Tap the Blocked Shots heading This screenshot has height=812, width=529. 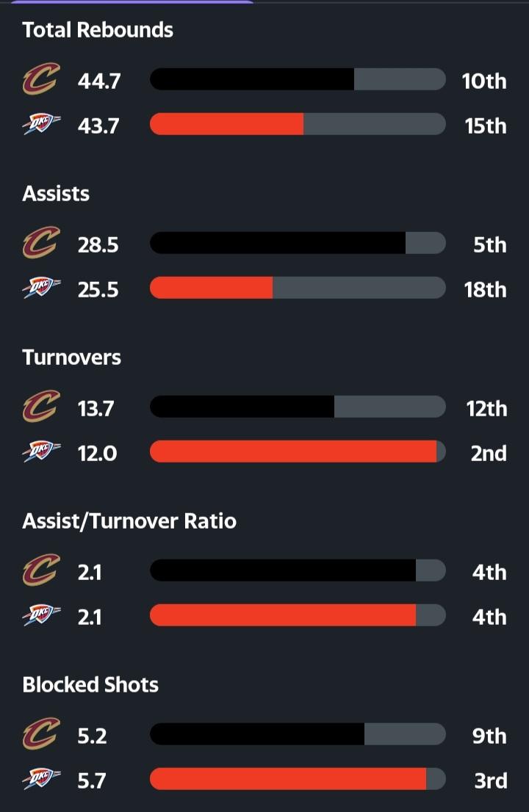coord(90,685)
